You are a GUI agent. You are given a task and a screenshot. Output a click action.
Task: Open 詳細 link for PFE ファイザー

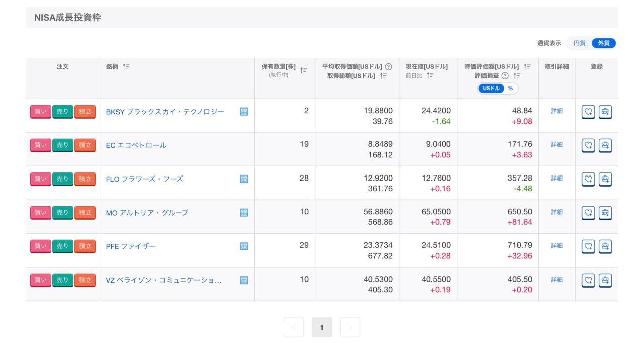[557, 246]
